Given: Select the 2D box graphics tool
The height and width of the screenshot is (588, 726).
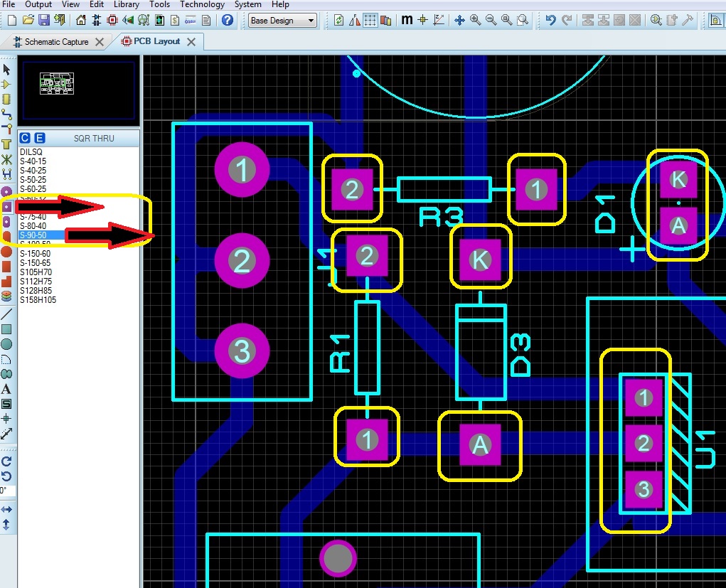Looking at the screenshot, I should pyautogui.click(x=6, y=329).
